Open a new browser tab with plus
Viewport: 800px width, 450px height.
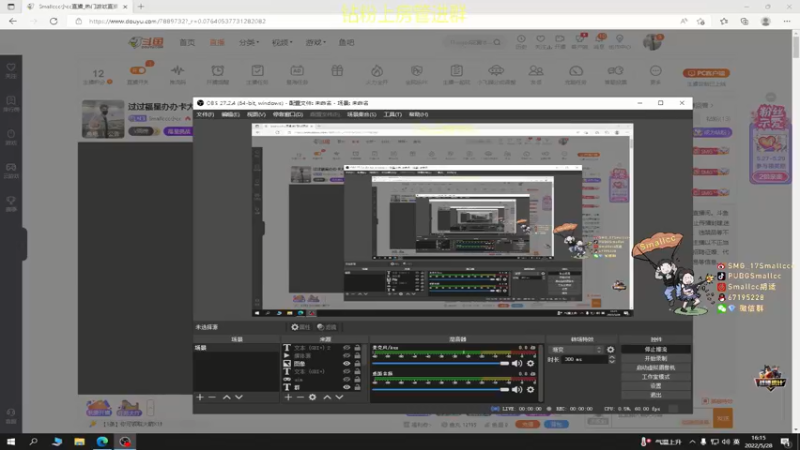pos(141,7)
